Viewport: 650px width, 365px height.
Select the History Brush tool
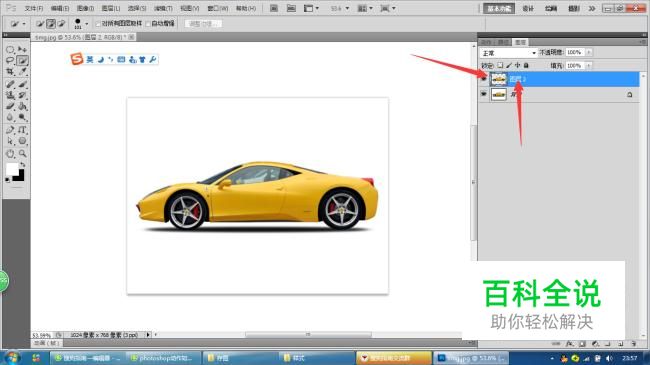(x=22, y=95)
